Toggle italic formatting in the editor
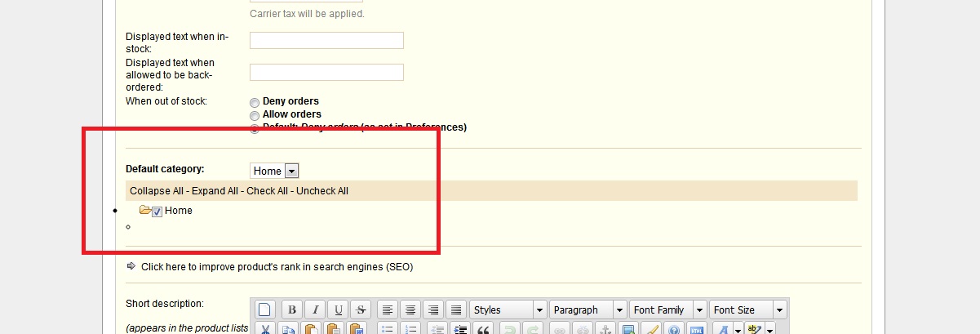Screen dimensions: 980x334 (315, 310)
